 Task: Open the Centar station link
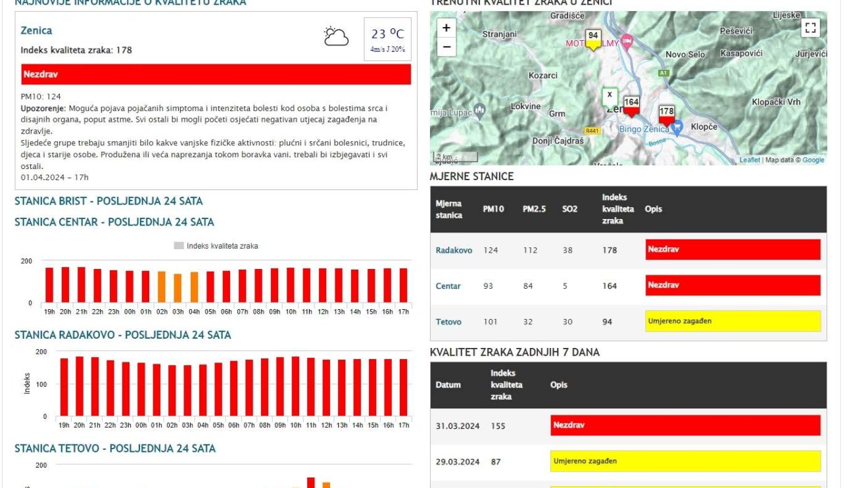coord(448,286)
